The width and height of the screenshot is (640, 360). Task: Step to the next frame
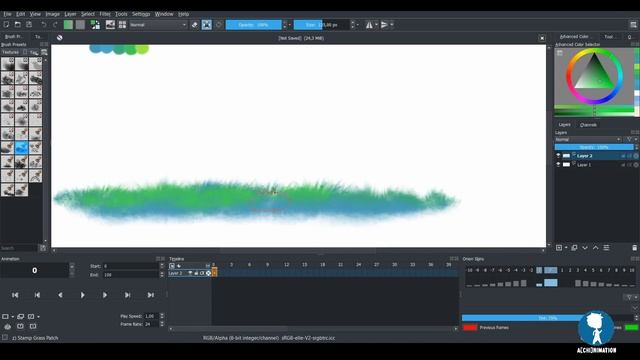pos(105,295)
